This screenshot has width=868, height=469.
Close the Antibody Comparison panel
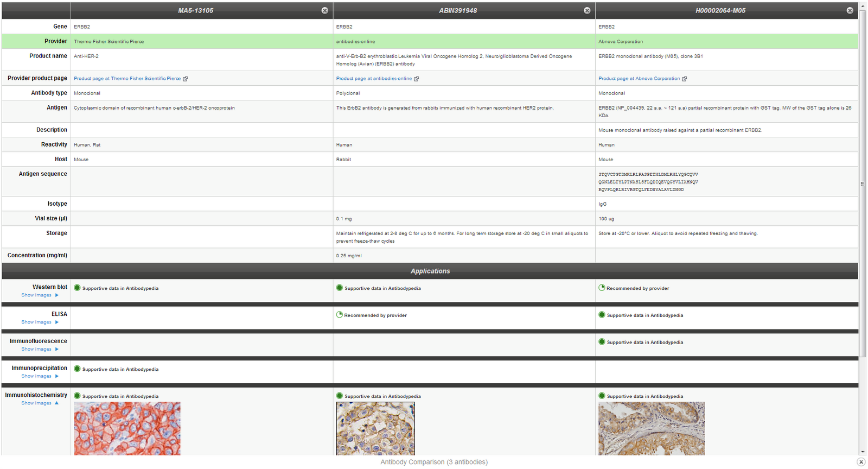860,462
